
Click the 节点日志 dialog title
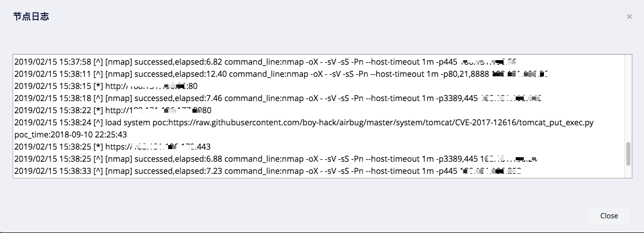(x=31, y=17)
